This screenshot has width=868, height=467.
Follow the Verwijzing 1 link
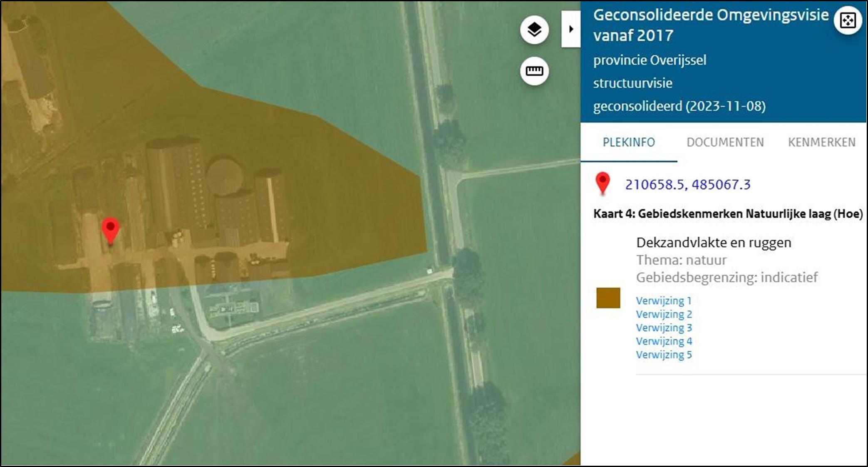pos(664,301)
